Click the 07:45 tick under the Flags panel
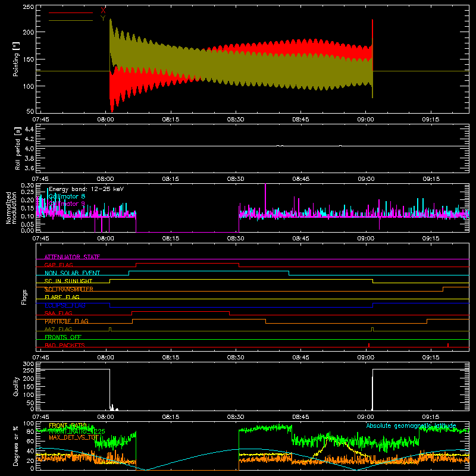This screenshot has width=476, height=476. click(40, 358)
